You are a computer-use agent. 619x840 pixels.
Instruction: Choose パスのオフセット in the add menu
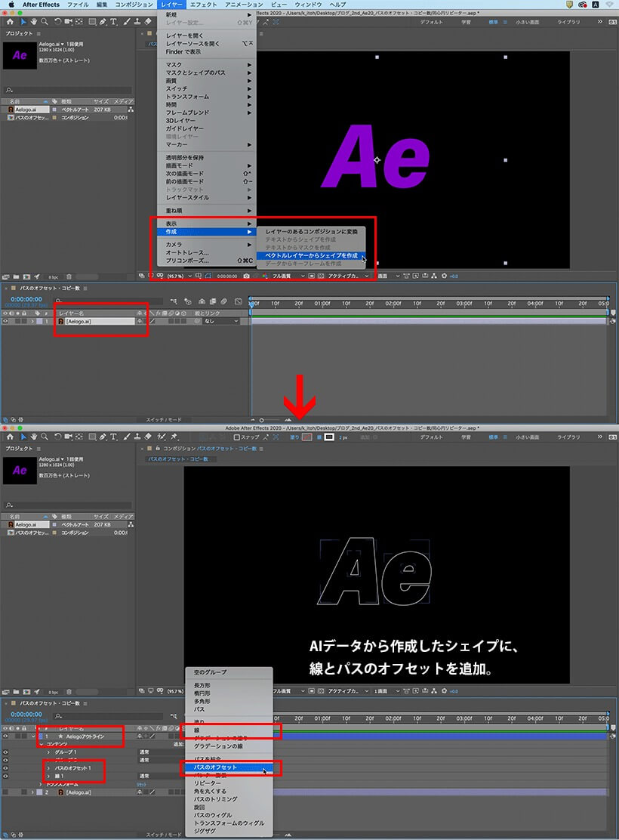[x=229, y=767]
